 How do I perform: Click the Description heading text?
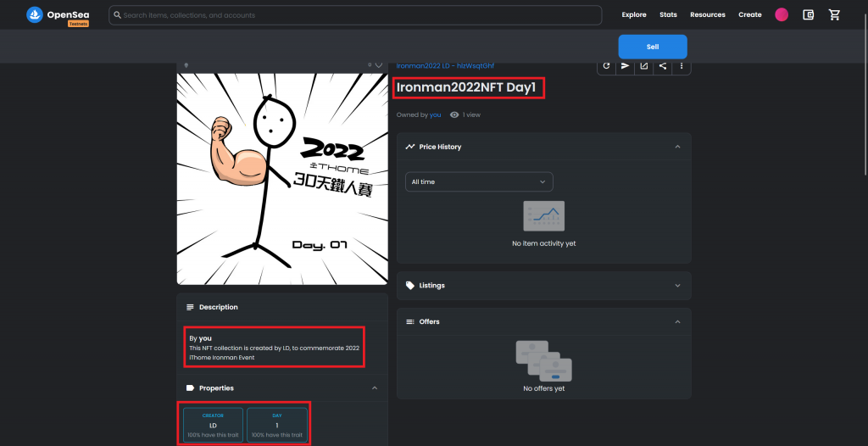pos(219,307)
